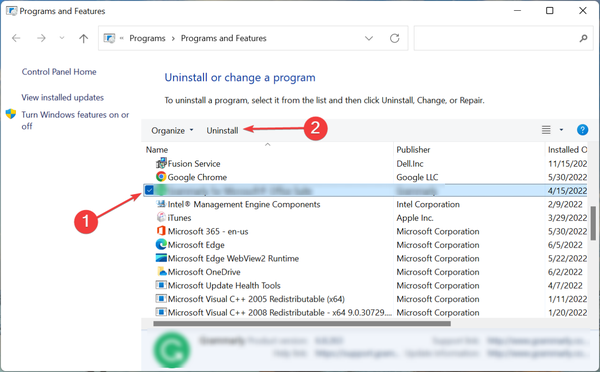Select the iTunes icon in list

click(161, 217)
